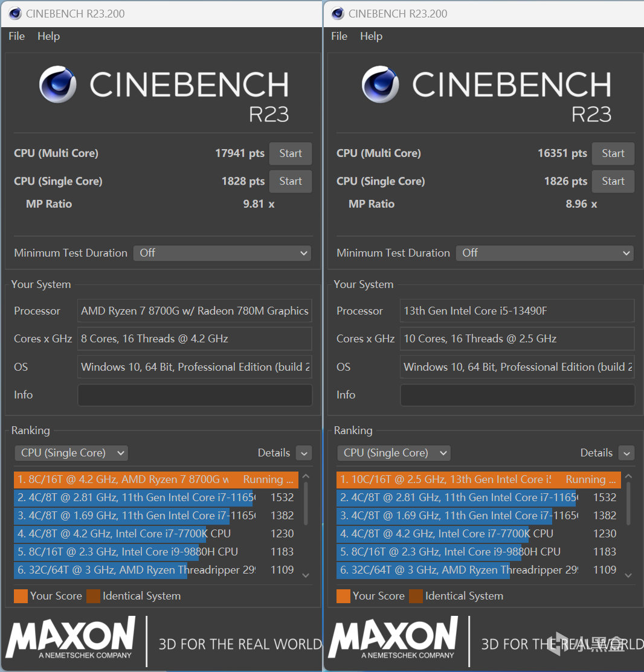Click 17941 pts multi core score
This screenshot has height=672, width=644.
click(x=240, y=153)
